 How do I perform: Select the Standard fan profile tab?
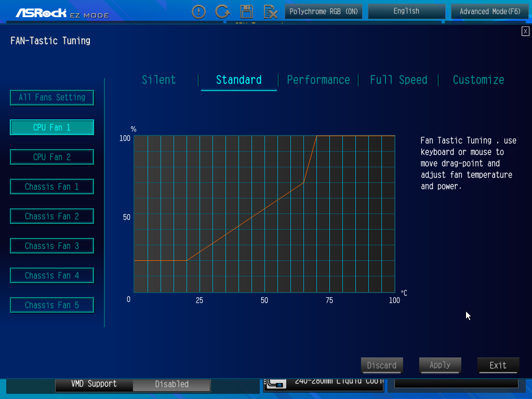coord(239,80)
